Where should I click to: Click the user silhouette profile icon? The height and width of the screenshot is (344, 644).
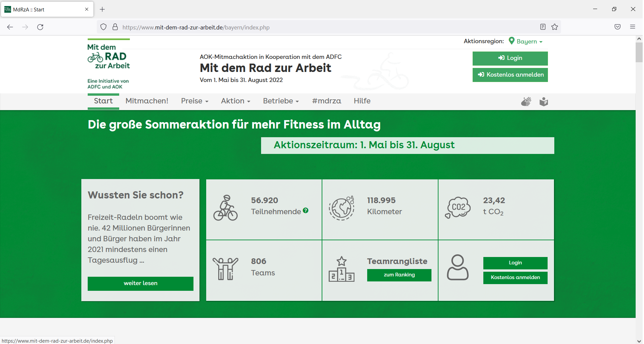[458, 267]
